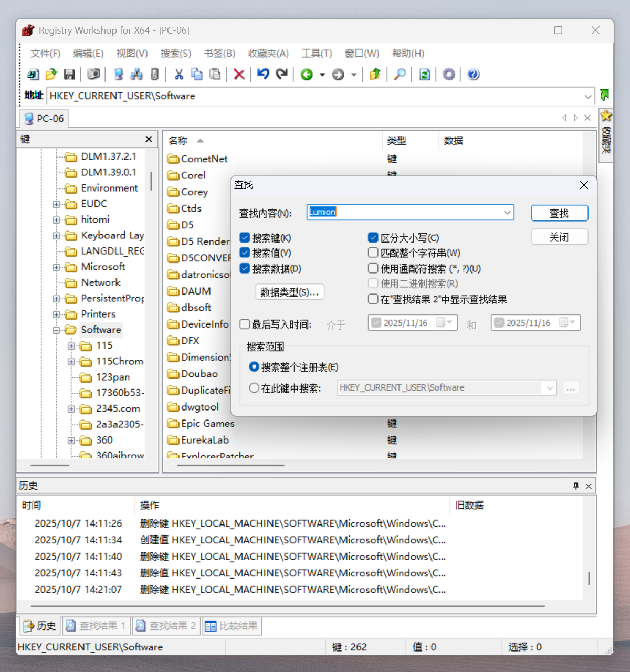Open the blue Help question mark icon
Image resolution: width=630 pixels, height=672 pixels.
[x=473, y=75]
